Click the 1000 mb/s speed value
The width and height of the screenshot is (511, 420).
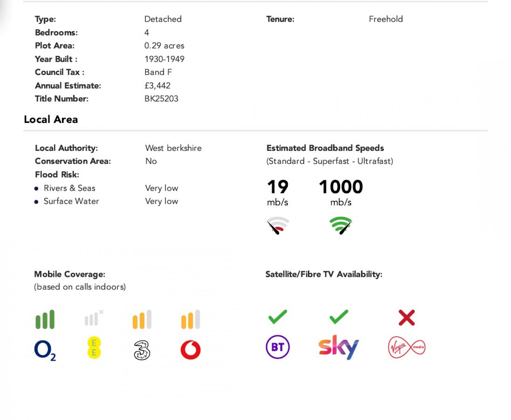coord(341,187)
